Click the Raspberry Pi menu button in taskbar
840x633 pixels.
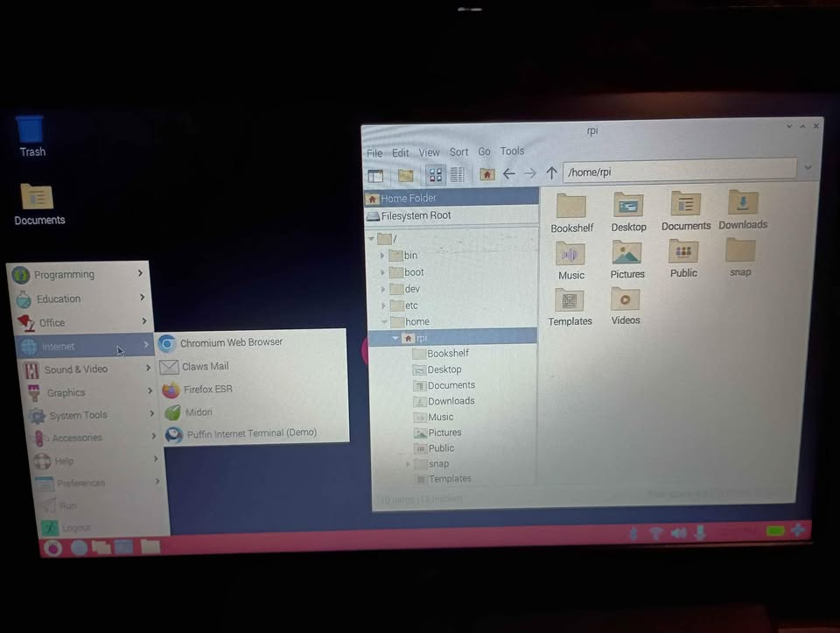(x=53, y=548)
